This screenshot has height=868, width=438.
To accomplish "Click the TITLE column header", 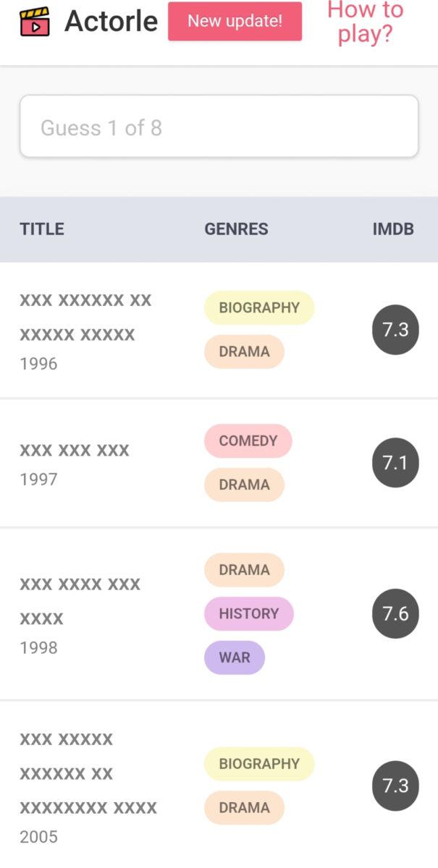I will [42, 229].
